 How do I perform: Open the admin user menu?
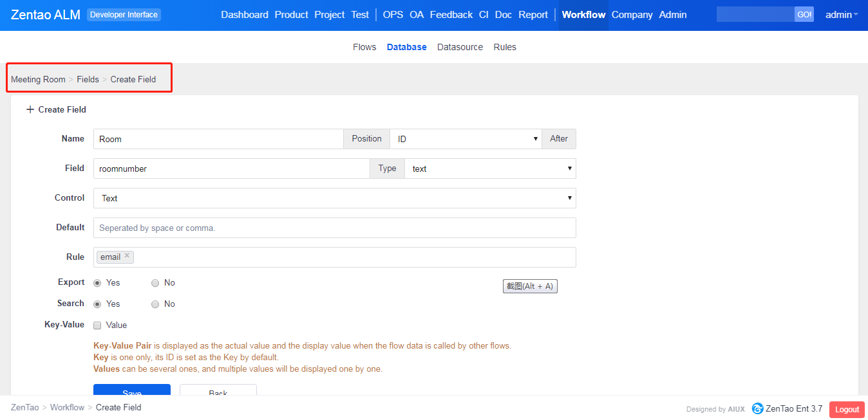click(841, 15)
